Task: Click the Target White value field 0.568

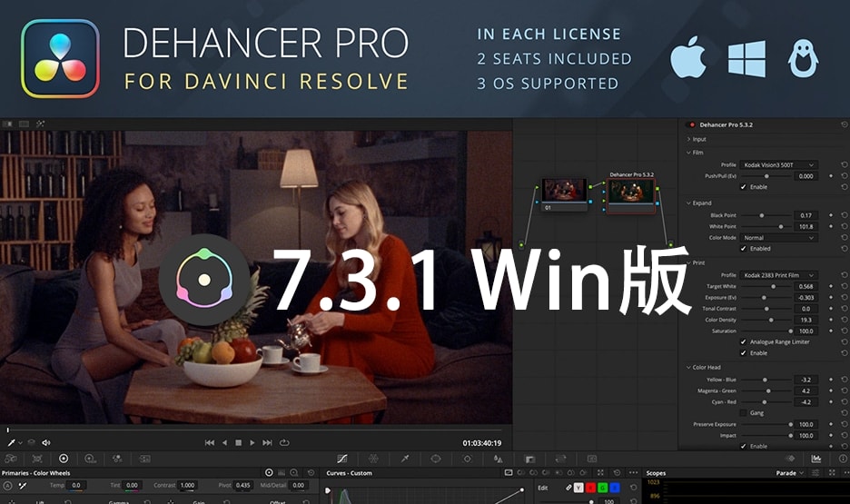Action: [806, 287]
